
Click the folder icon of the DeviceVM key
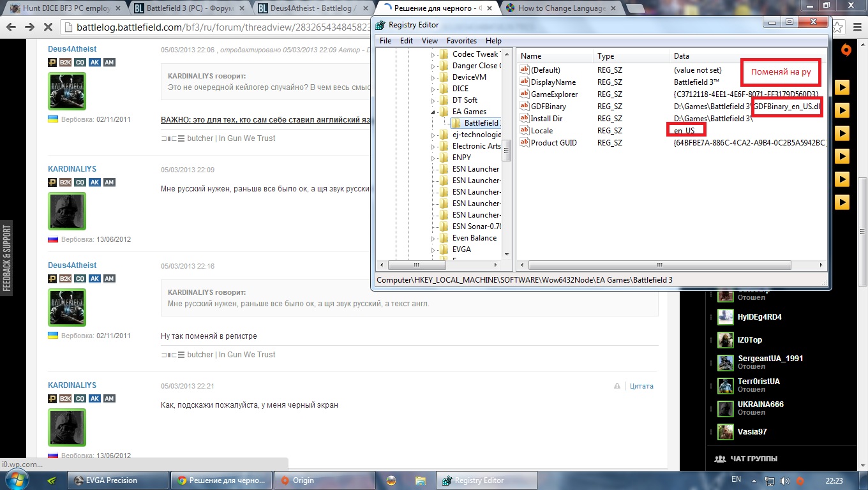[444, 77]
